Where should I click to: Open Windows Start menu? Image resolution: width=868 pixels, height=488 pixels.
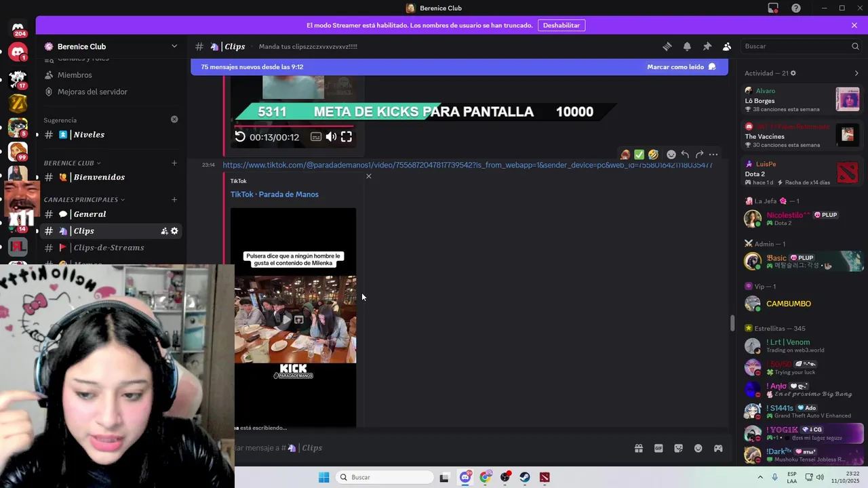click(x=324, y=477)
